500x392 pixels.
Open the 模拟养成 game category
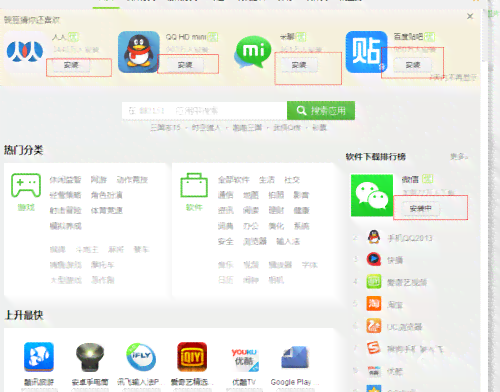[x=65, y=226]
